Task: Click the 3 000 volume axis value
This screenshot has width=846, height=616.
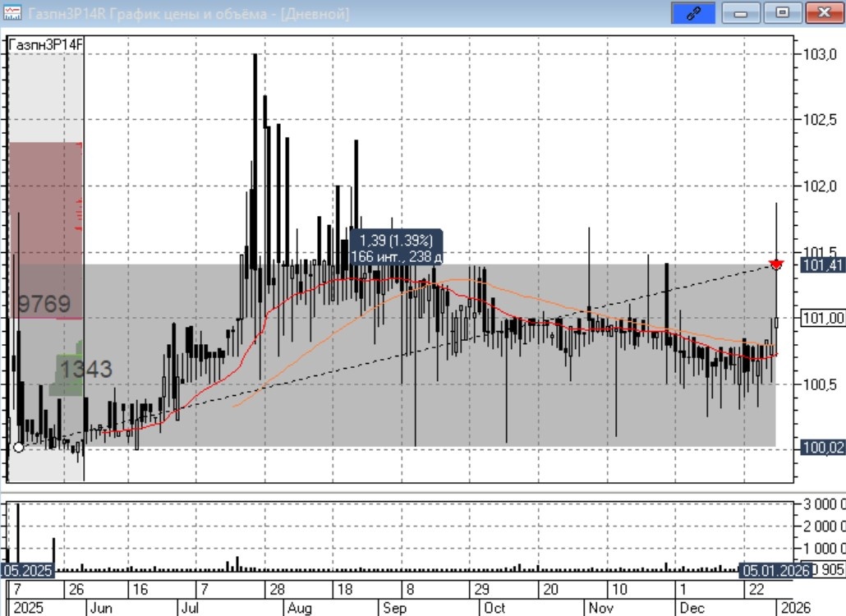Action: point(824,504)
